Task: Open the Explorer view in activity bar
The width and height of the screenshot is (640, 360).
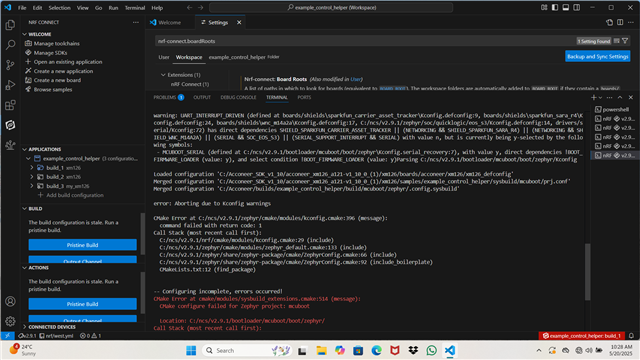Action: click(10, 25)
